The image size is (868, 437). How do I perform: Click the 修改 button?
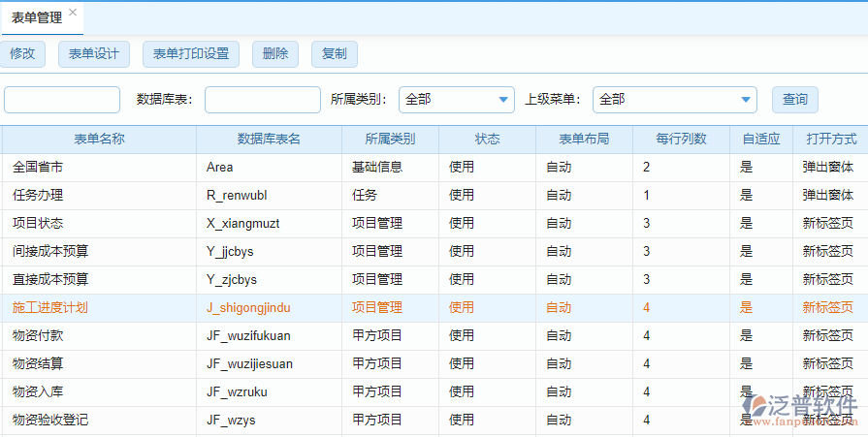[x=22, y=54]
